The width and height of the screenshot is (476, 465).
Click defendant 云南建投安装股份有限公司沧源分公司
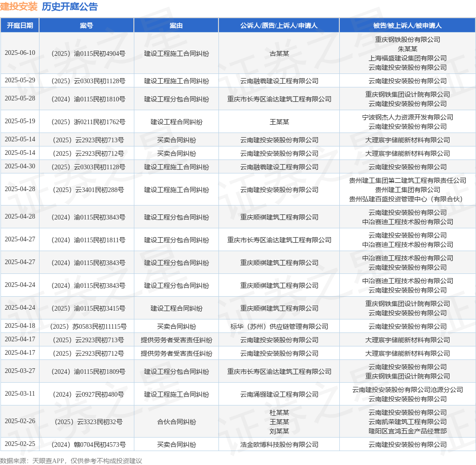tap(407, 390)
